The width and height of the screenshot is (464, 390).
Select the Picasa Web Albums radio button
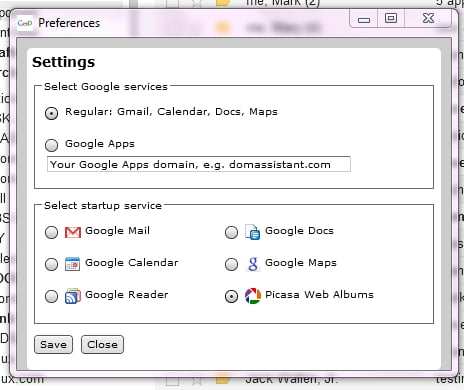click(x=231, y=296)
